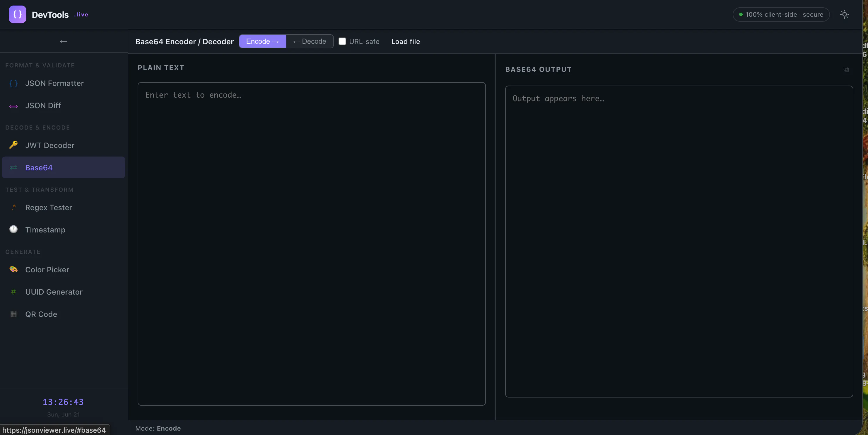Click the 'DECODE & ENCODE' section label
Viewport: 868px width, 435px height.
pos(38,128)
